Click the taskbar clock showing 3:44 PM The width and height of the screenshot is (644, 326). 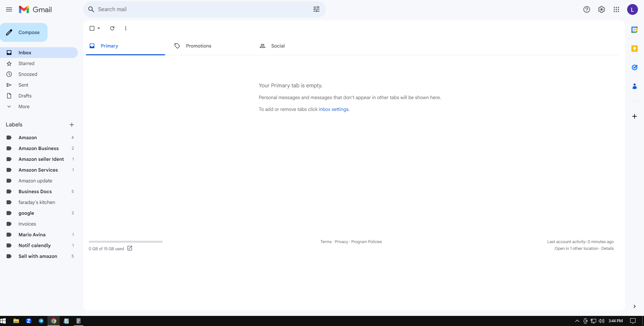point(615,321)
